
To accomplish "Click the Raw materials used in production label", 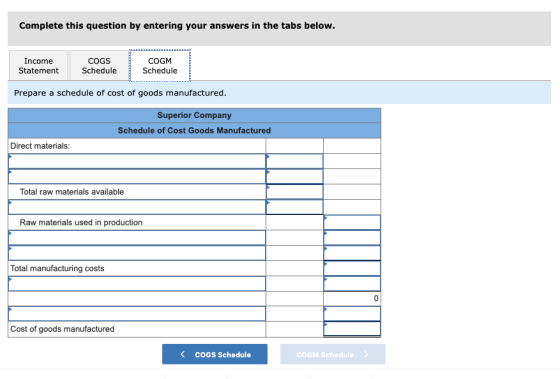I will click(x=81, y=222).
